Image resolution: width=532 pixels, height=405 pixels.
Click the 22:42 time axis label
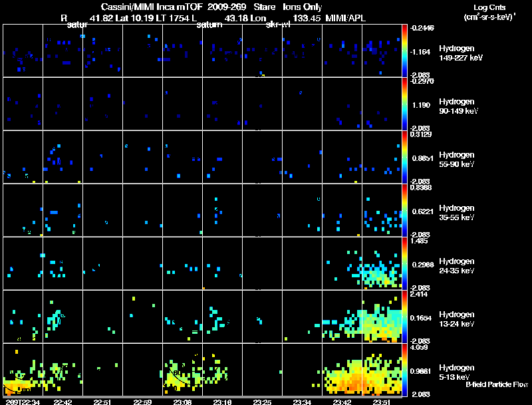pos(63,402)
